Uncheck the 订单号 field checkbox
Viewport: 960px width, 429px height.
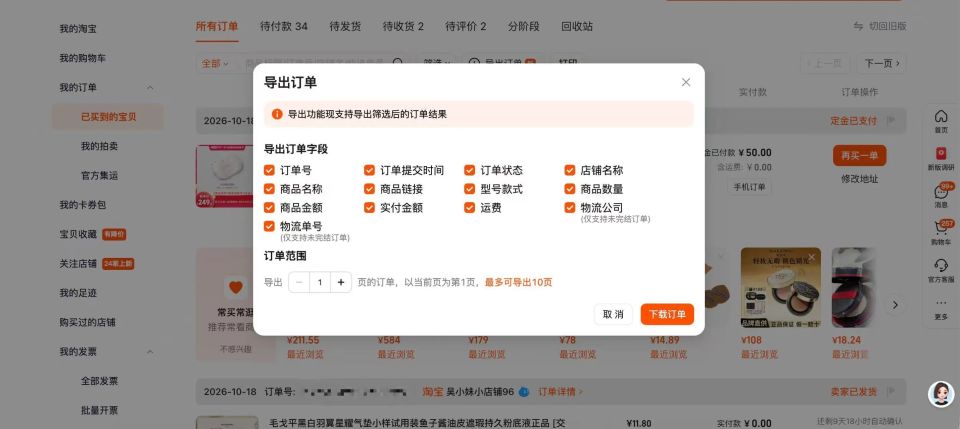coord(269,170)
